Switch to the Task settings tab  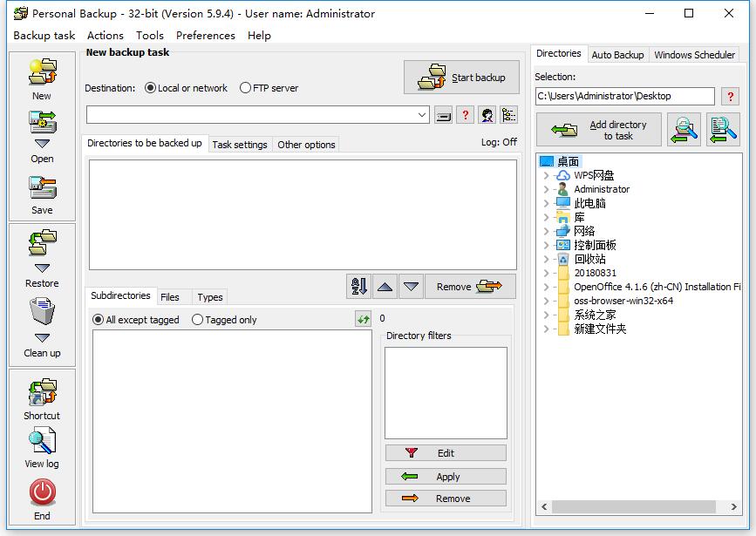click(240, 145)
